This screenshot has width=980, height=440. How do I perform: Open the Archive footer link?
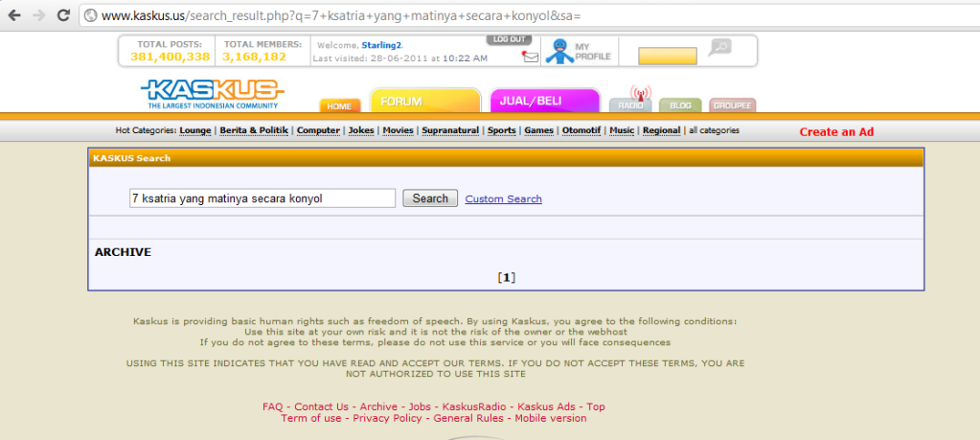[x=378, y=406]
